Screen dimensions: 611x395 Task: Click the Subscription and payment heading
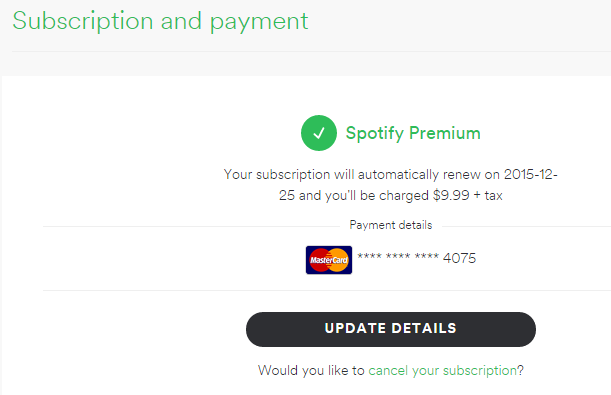(x=160, y=21)
